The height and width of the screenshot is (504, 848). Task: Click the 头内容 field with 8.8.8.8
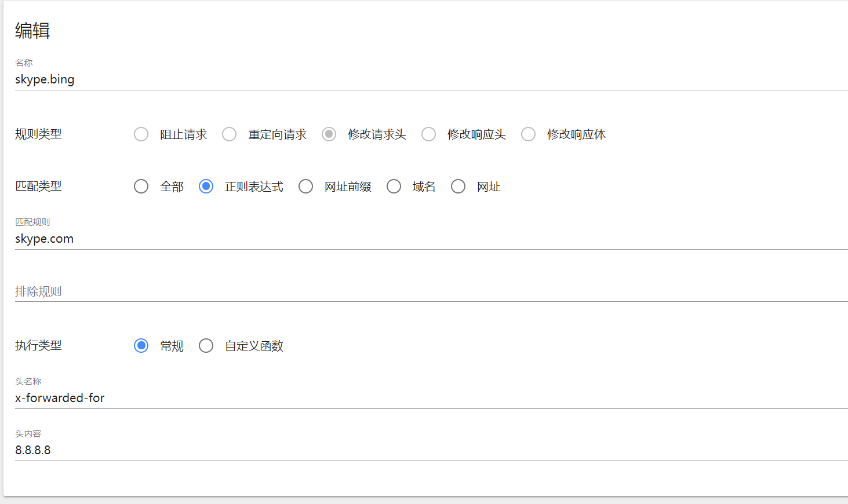point(431,450)
